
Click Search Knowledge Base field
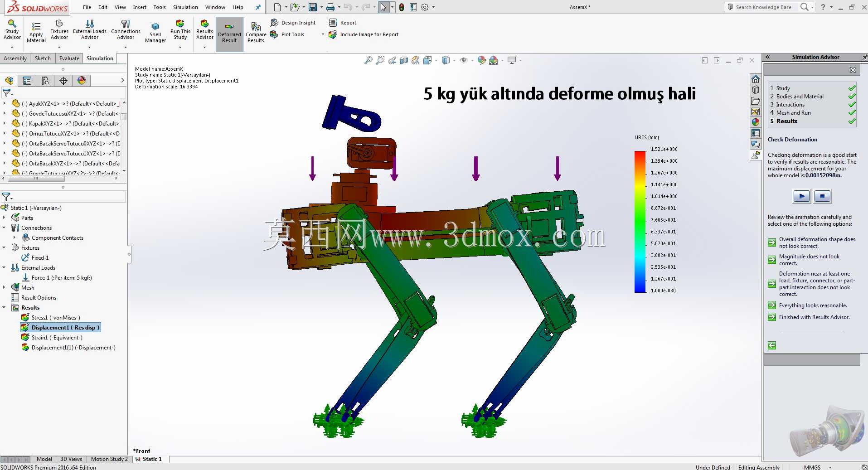(763, 7)
